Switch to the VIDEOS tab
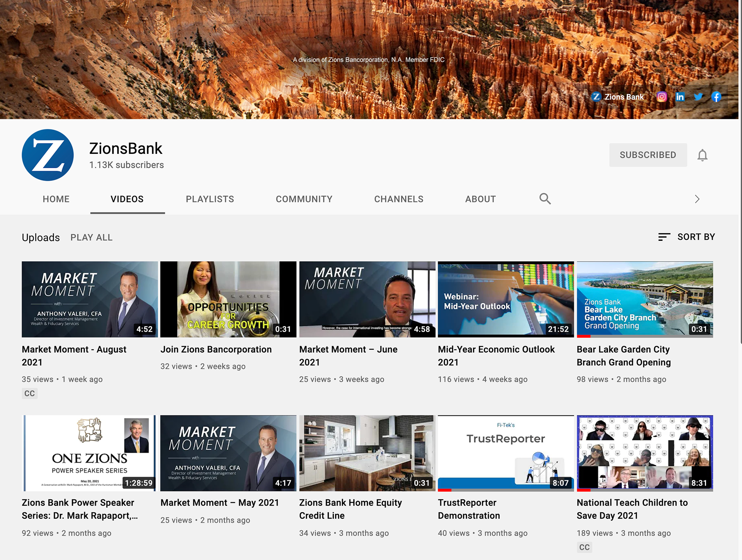742x560 pixels. coord(127,199)
